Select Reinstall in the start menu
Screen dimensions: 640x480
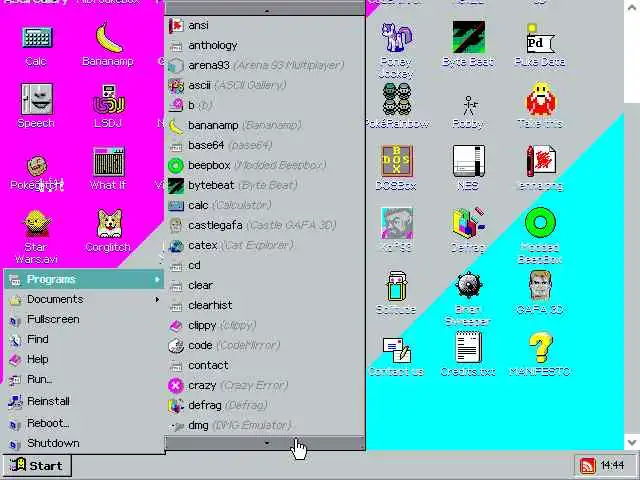(x=84, y=402)
